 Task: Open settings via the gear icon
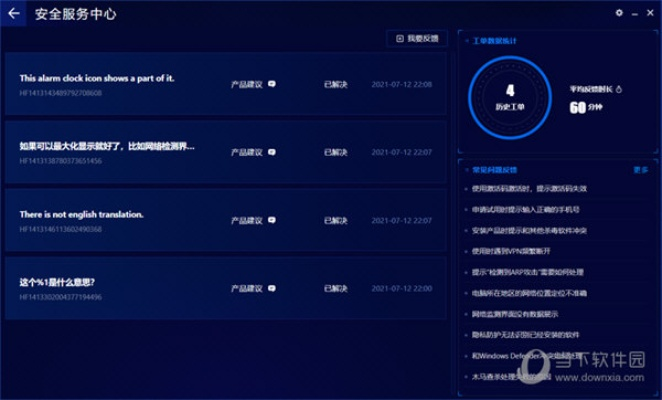[619, 13]
